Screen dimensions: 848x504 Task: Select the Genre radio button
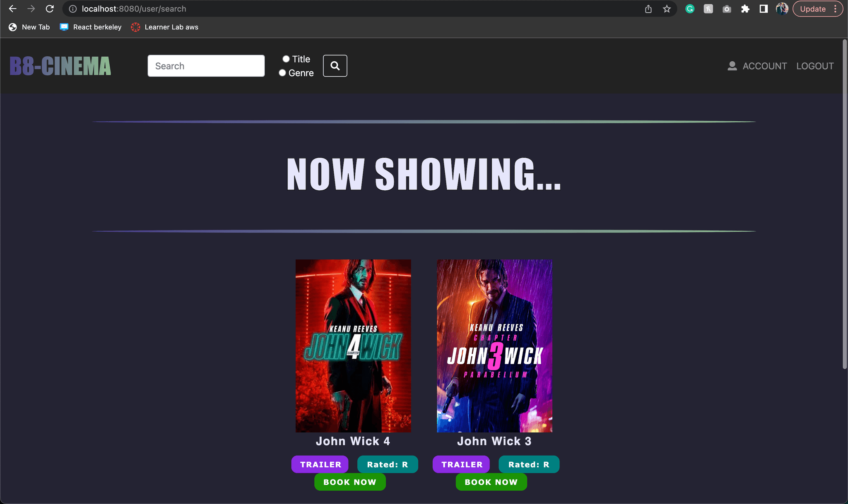[x=282, y=73]
